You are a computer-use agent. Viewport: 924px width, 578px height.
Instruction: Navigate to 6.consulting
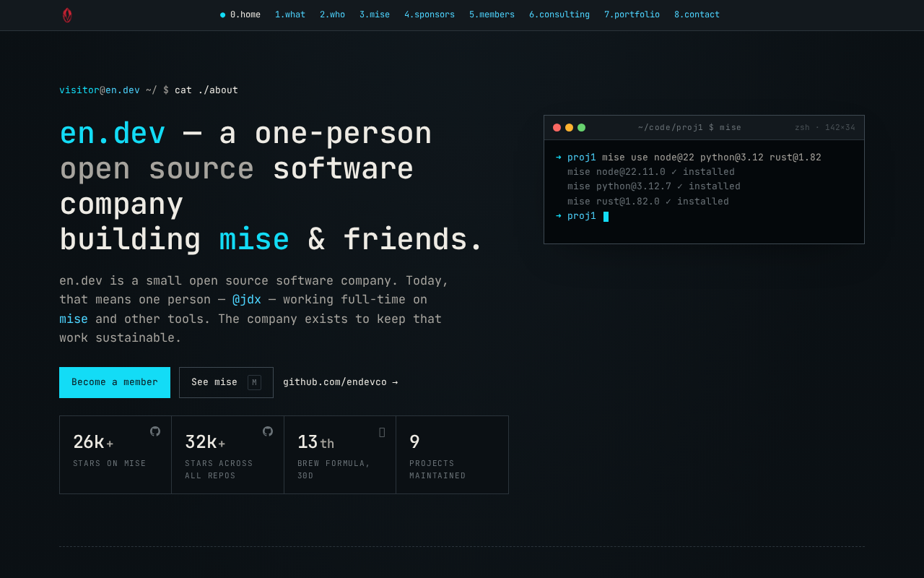(x=559, y=14)
